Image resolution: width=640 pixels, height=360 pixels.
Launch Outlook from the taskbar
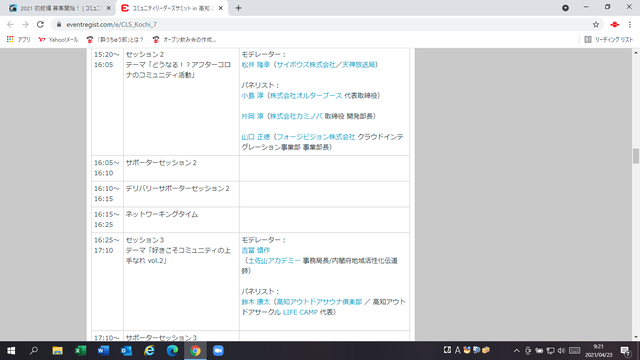pyautogui.click(x=126, y=351)
